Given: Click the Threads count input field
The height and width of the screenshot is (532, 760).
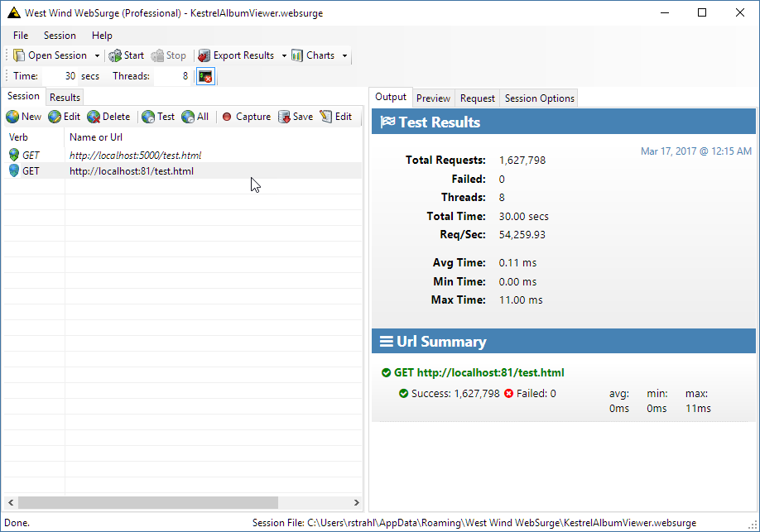Looking at the screenshot, I should pyautogui.click(x=172, y=76).
